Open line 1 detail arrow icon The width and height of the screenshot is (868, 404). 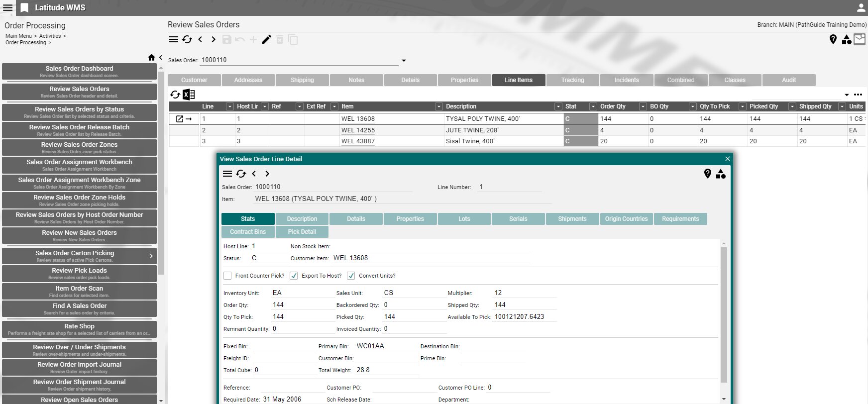184,119
